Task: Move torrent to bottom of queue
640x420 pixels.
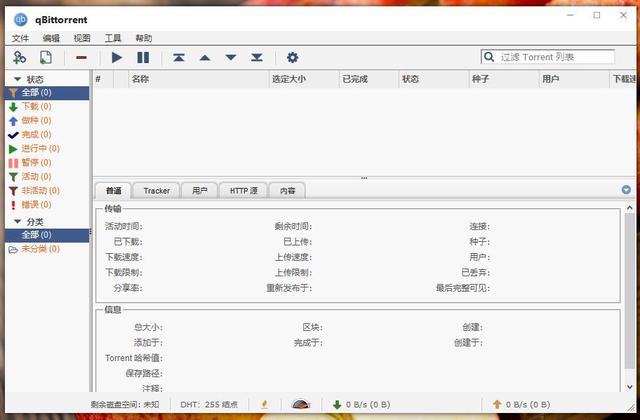Action: tap(257, 58)
